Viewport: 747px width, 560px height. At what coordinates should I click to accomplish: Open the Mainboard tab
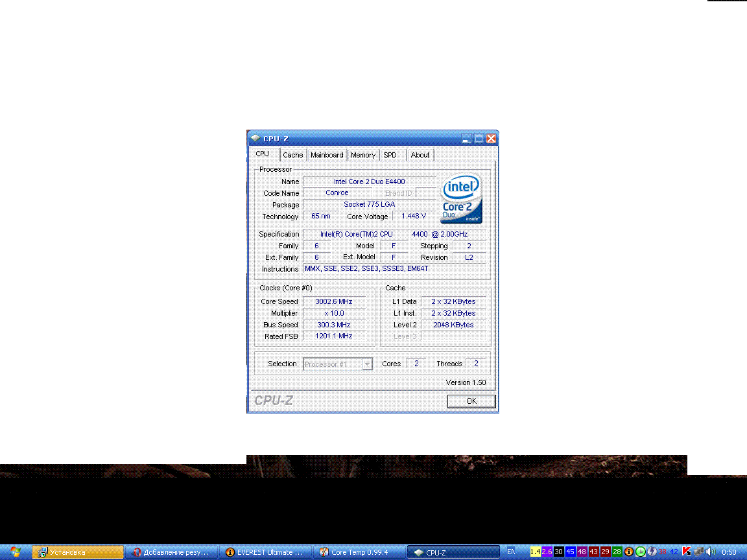[327, 156]
